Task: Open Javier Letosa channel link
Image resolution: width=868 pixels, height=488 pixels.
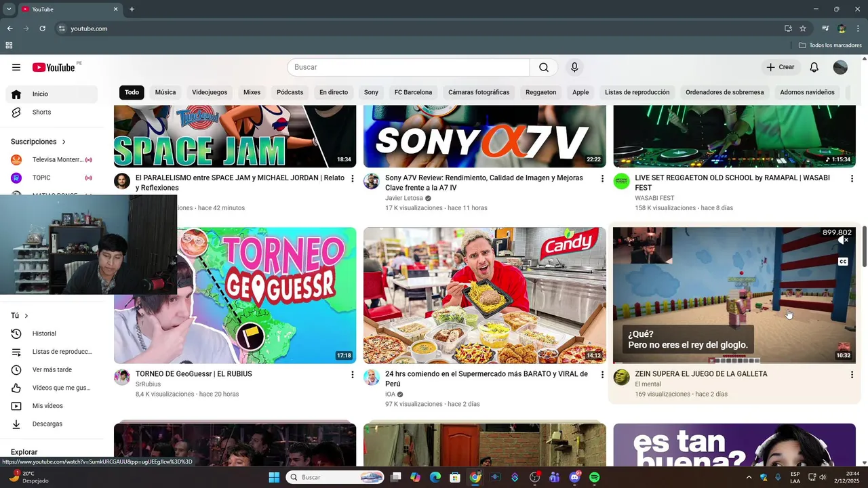Action: 404,198
